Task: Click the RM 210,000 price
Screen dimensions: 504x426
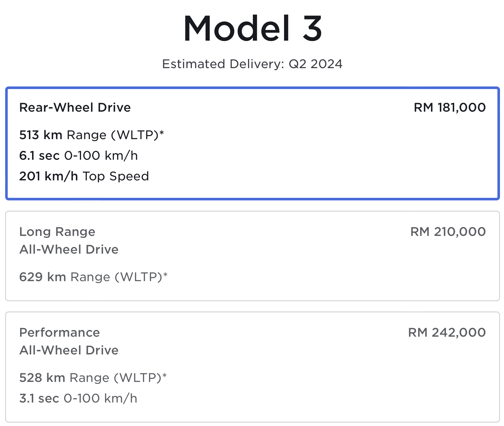Action: [448, 232]
